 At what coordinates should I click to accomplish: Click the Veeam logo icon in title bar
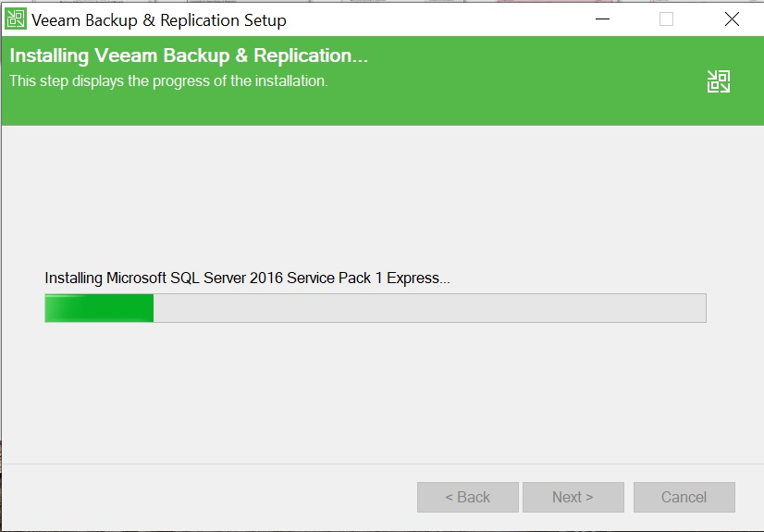click(16, 19)
